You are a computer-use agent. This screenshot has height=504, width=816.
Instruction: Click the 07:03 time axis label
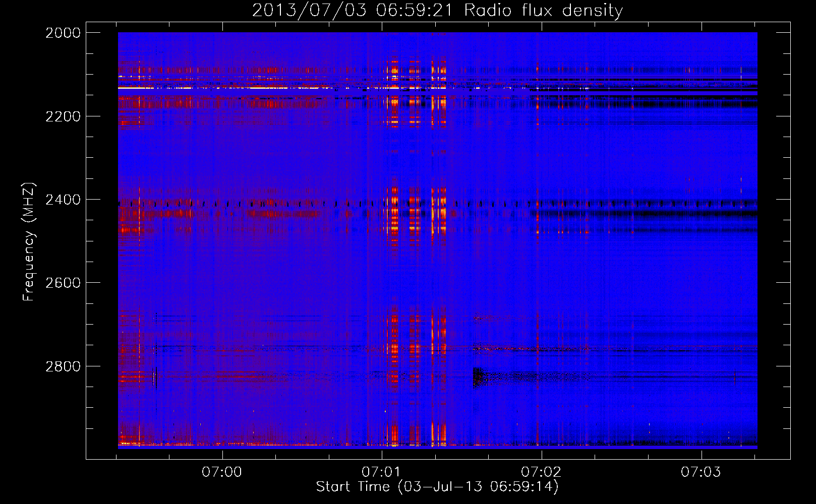coord(701,472)
